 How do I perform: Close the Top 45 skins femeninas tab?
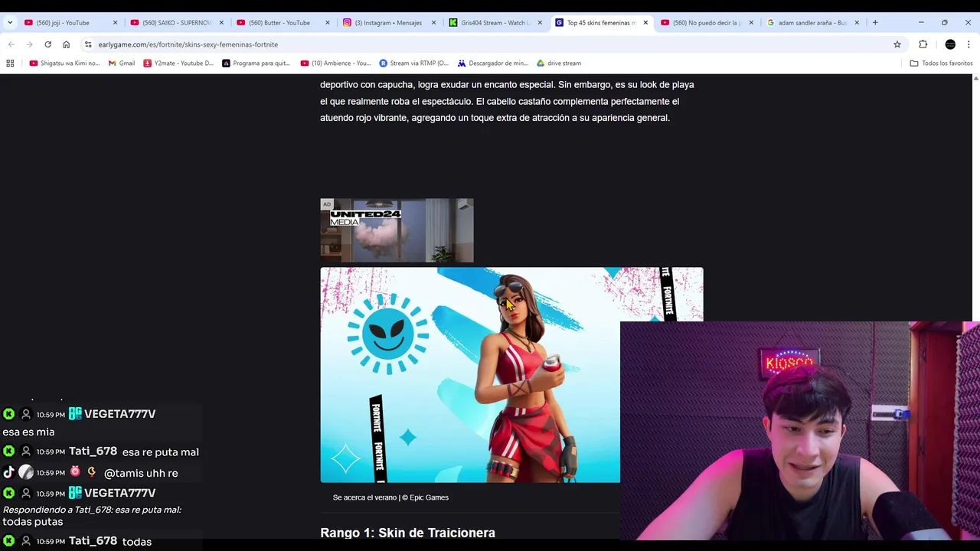coord(645,22)
